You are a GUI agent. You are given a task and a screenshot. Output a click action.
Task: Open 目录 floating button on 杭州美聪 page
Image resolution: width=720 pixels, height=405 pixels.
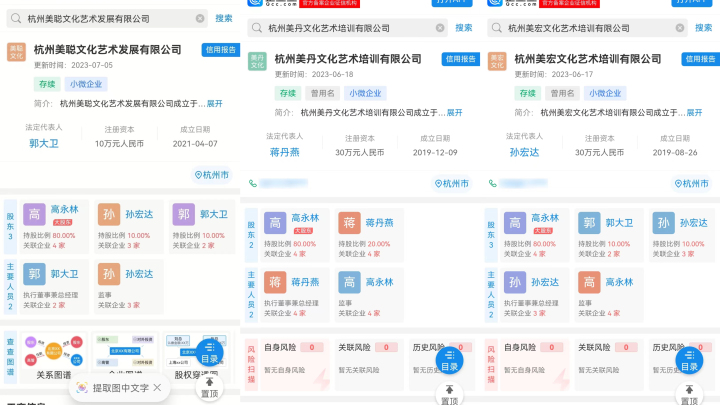click(209, 353)
